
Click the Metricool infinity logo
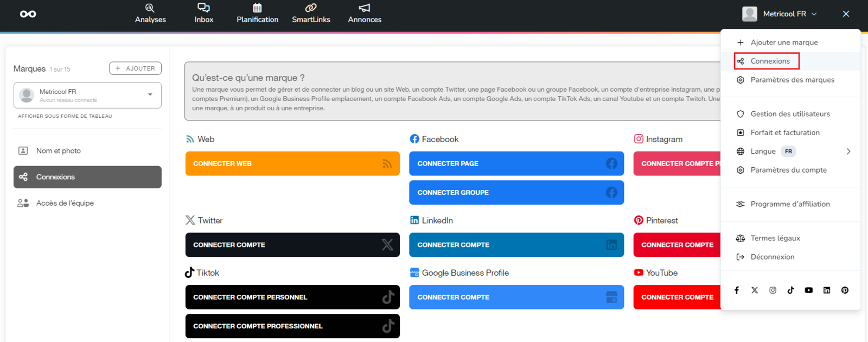coord(28,14)
